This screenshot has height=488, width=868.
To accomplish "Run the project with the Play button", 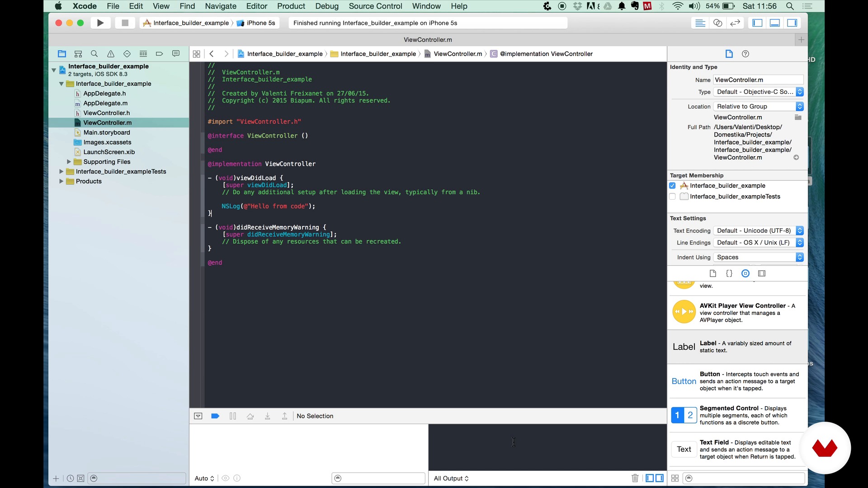I will [x=100, y=23].
